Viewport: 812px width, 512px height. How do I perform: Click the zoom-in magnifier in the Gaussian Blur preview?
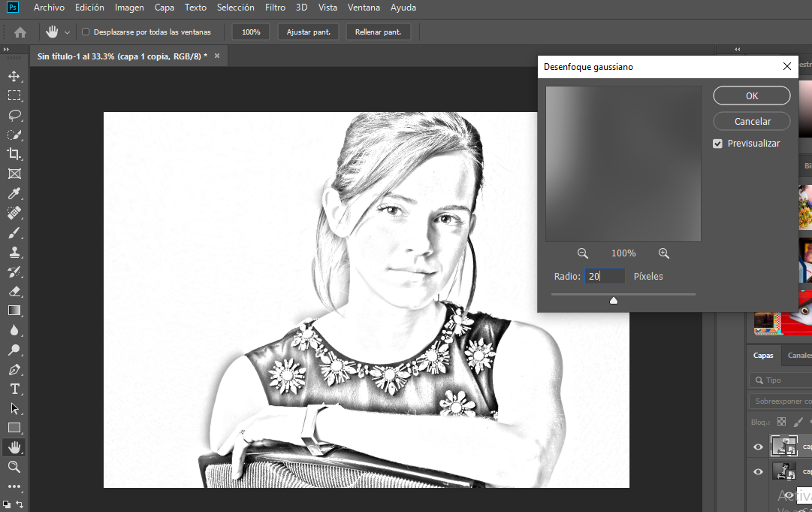664,253
